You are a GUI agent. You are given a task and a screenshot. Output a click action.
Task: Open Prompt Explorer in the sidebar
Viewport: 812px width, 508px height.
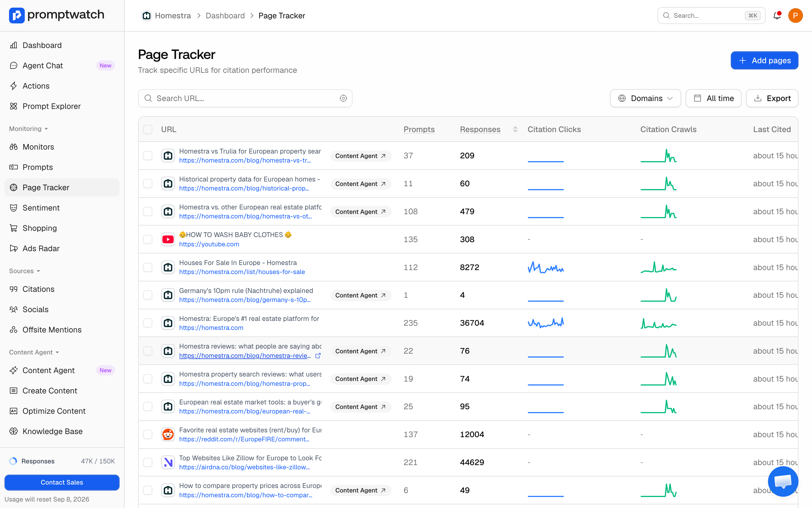pyautogui.click(x=62, y=106)
